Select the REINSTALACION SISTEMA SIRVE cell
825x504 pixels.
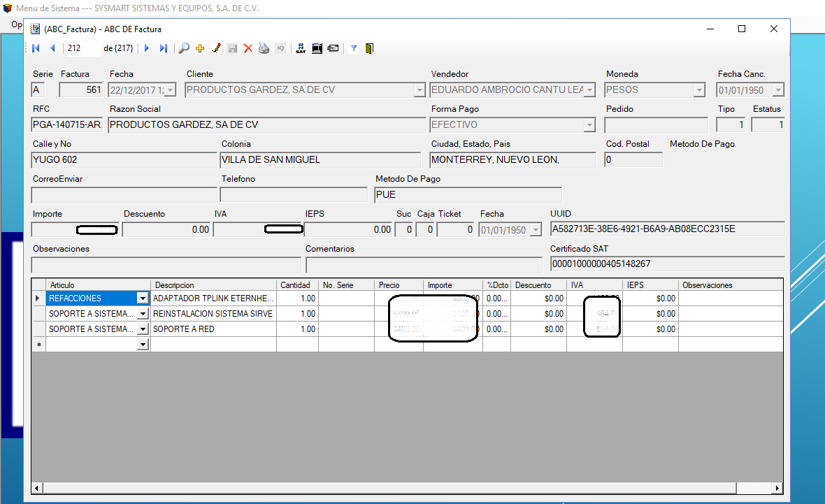[x=213, y=314]
